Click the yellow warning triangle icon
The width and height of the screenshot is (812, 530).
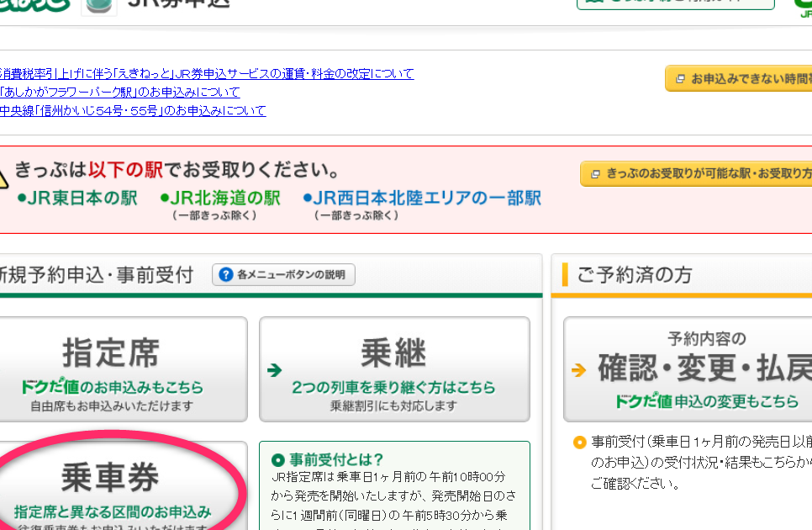pyautogui.click(x=3, y=179)
